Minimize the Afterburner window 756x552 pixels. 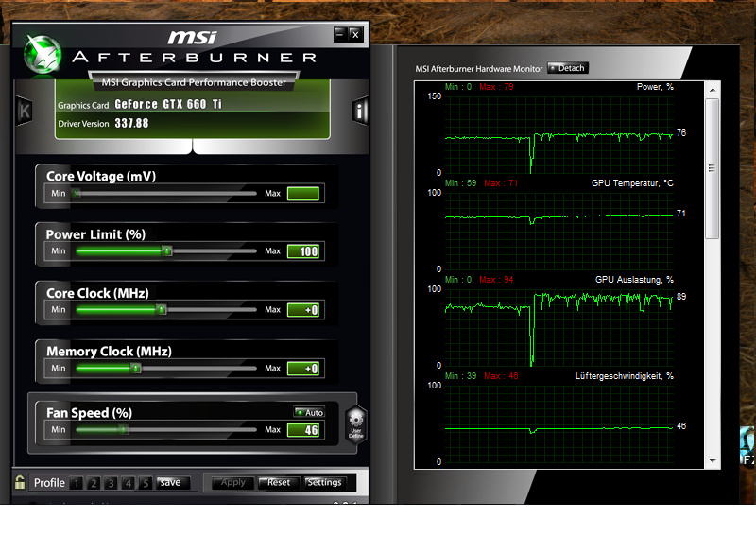[340, 34]
